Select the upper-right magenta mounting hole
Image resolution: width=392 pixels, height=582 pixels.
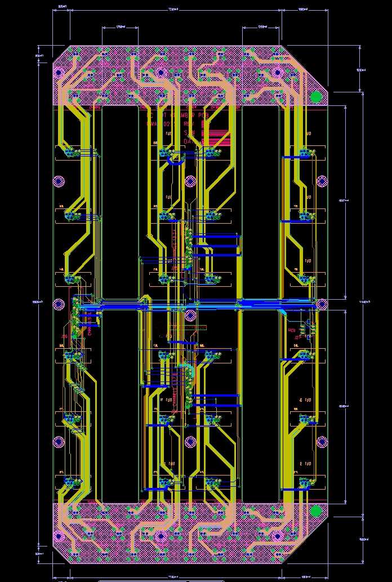322,181
